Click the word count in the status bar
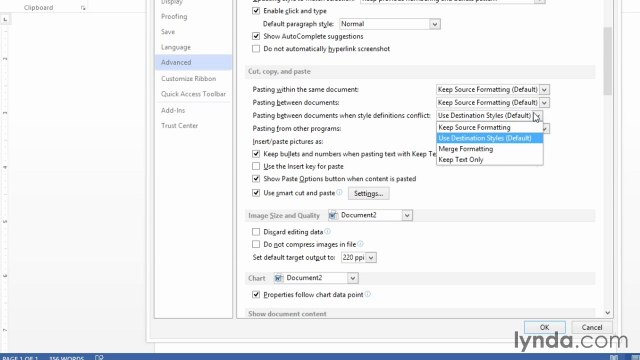 [66, 358]
